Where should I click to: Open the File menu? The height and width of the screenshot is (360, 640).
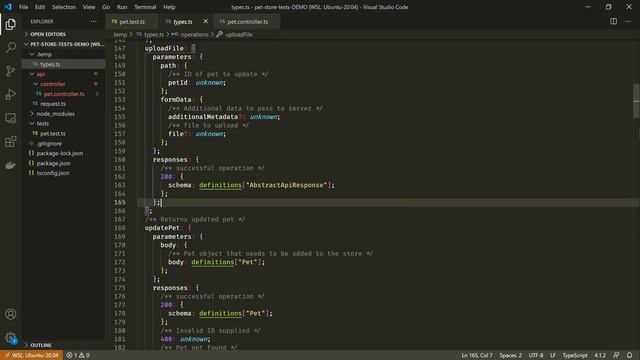pyautogui.click(x=24, y=7)
